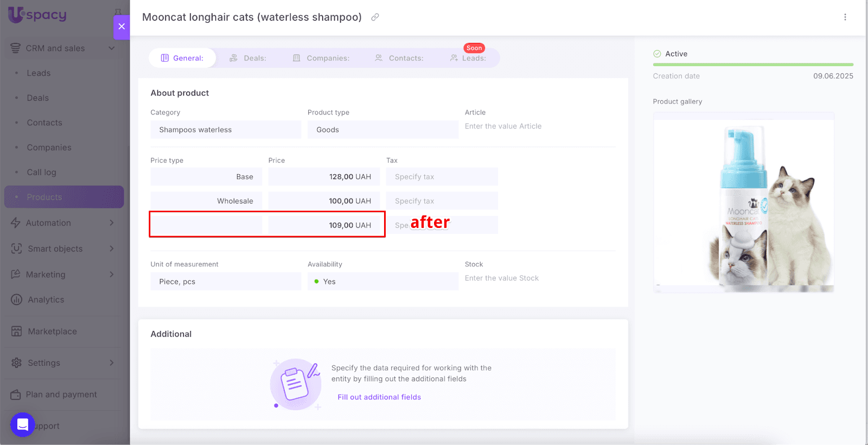The image size is (868, 445).
Task: Open Plan and payment page
Action: tap(61, 395)
